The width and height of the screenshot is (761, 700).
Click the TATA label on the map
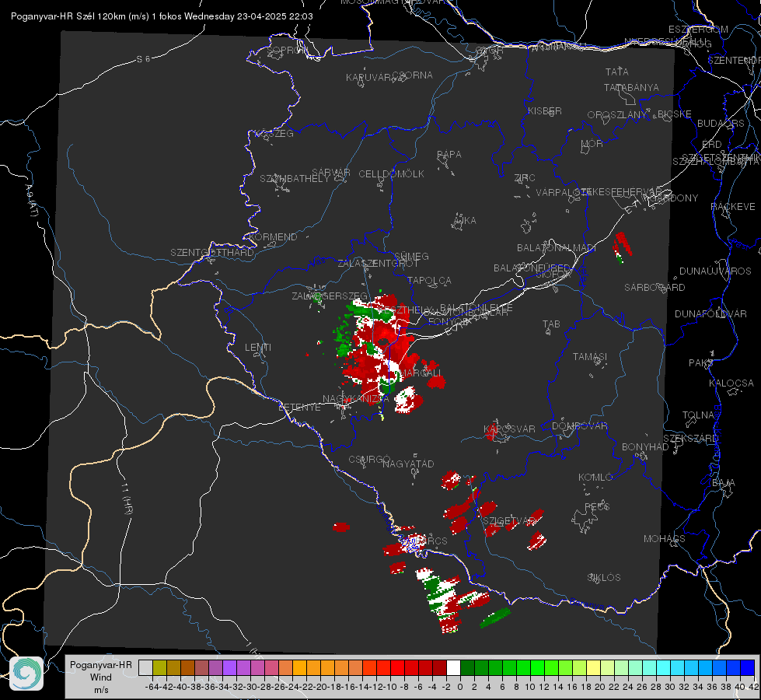[617, 72]
